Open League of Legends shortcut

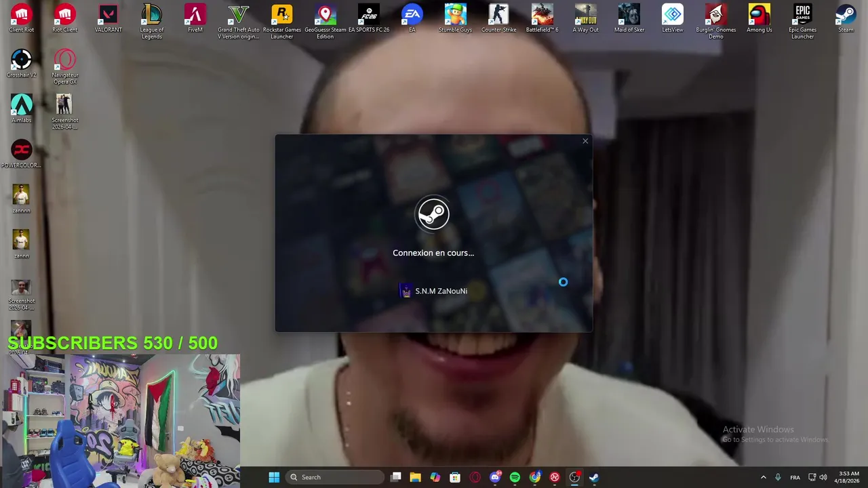point(151,22)
